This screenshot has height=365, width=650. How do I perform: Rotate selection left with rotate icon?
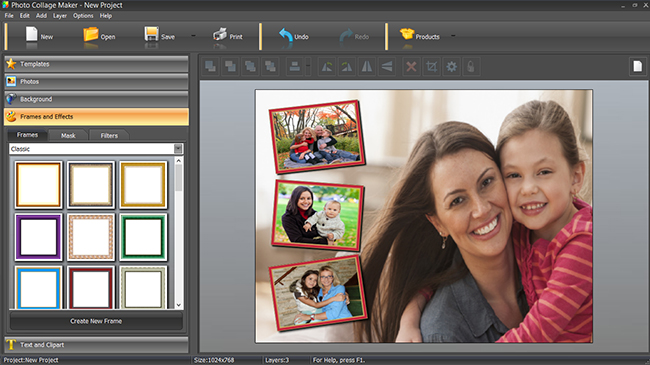tap(327, 66)
